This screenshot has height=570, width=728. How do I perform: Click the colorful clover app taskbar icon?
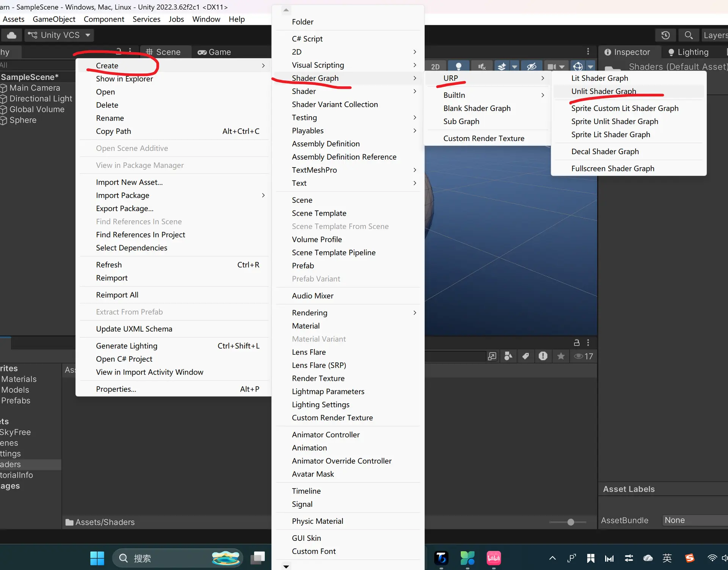[468, 558]
